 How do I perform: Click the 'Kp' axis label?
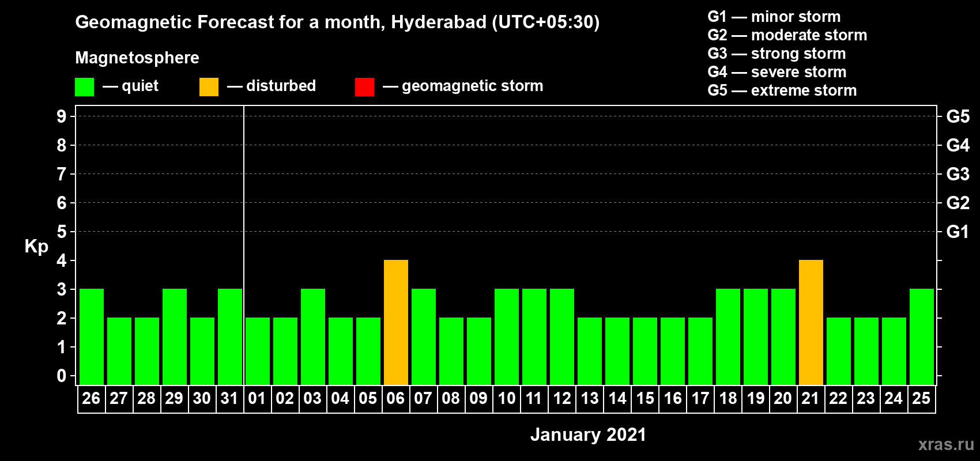coord(36,247)
